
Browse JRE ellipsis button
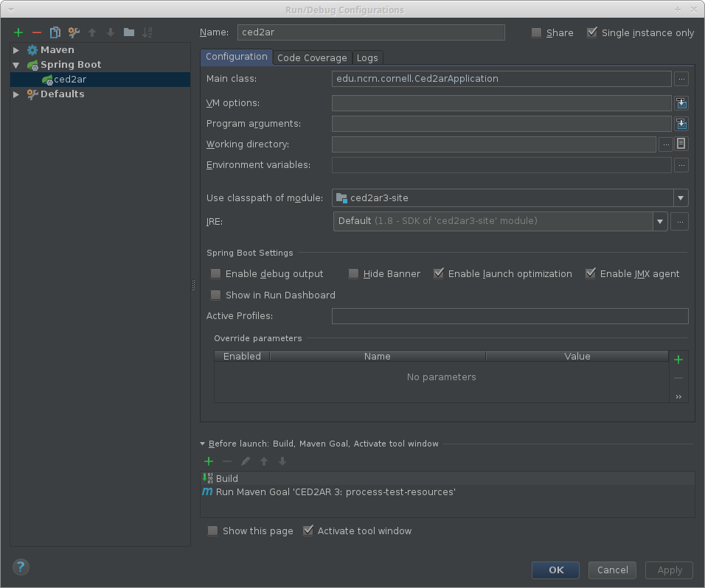coord(680,222)
